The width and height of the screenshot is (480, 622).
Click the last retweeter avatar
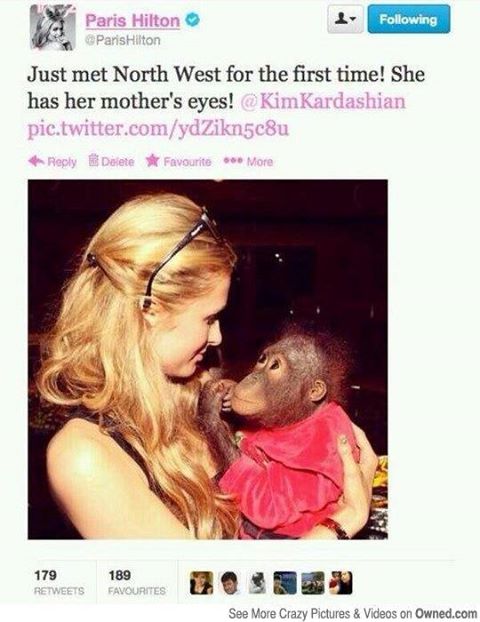click(x=341, y=583)
